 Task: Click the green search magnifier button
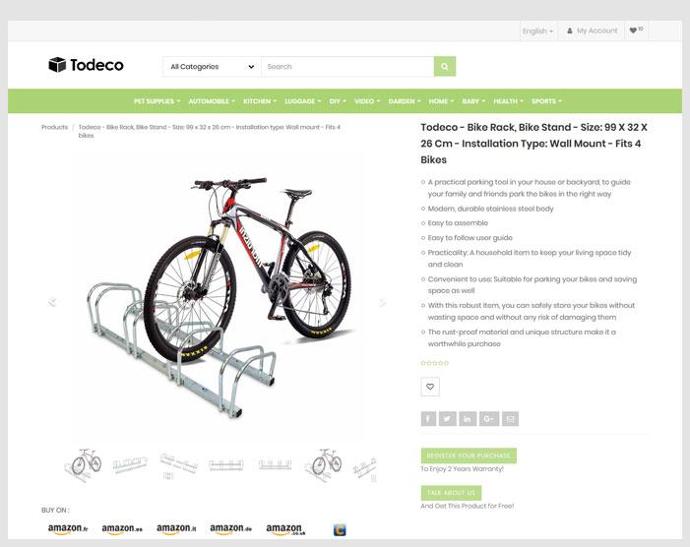[x=444, y=66]
